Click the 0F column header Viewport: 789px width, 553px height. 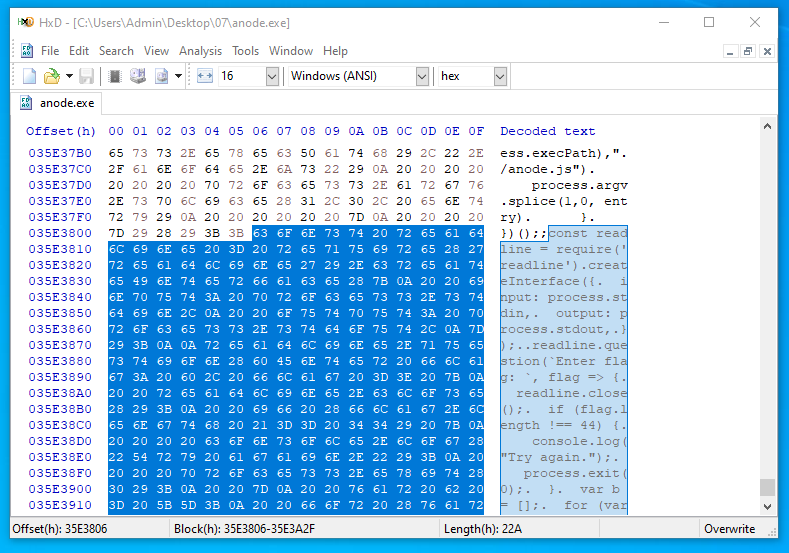click(476, 131)
